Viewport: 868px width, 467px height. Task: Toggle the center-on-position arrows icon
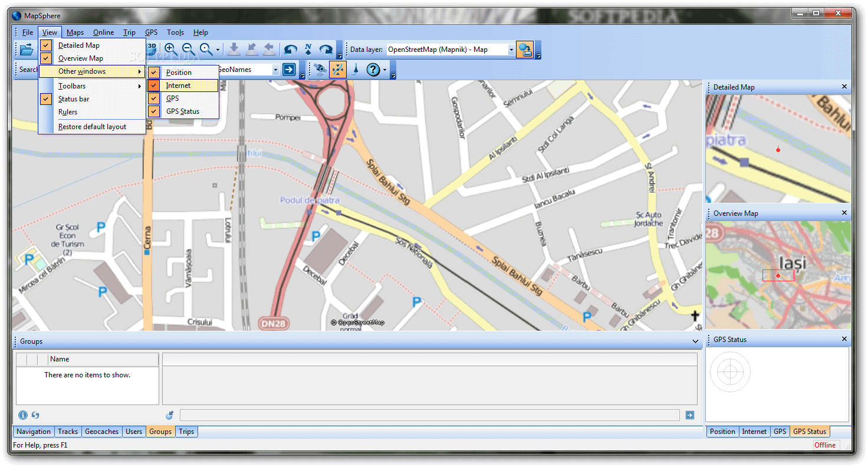(x=338, y=70)
